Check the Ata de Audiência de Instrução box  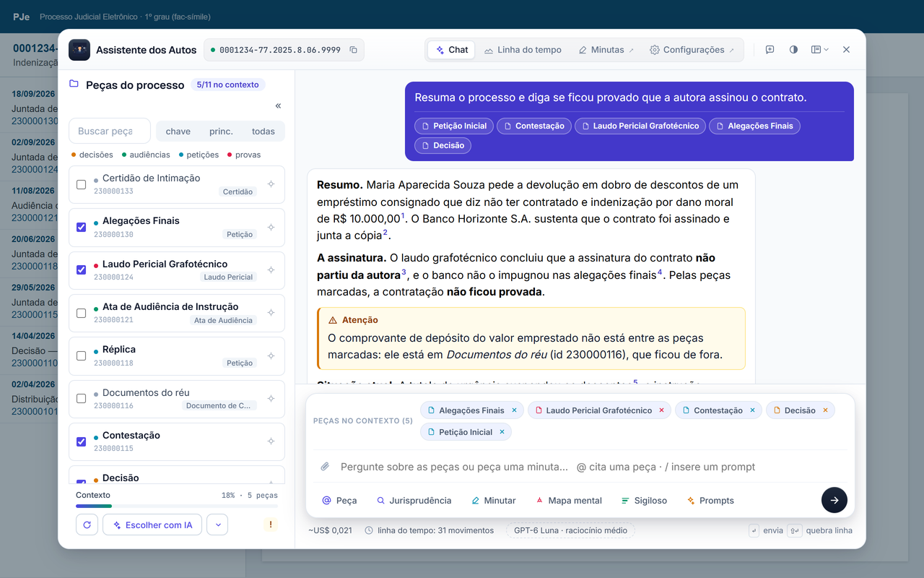coord(82,313)
